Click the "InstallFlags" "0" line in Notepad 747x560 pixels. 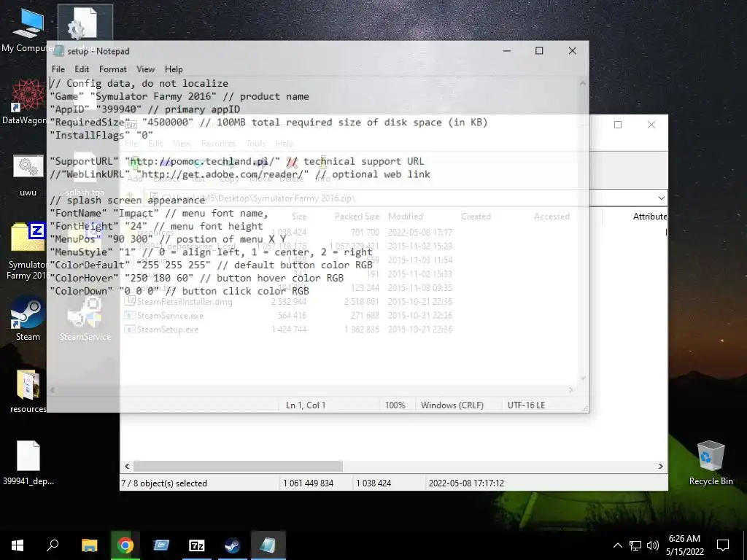click(x=101, y=135)
